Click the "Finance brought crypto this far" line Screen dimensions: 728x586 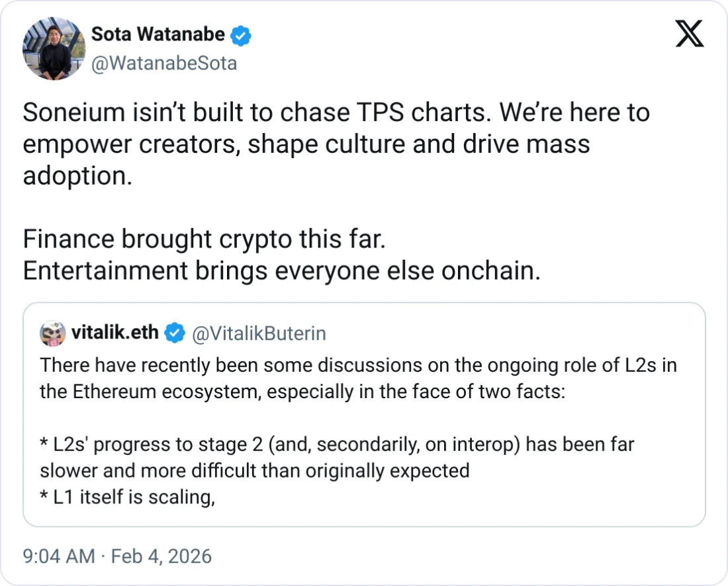point(204,239)
